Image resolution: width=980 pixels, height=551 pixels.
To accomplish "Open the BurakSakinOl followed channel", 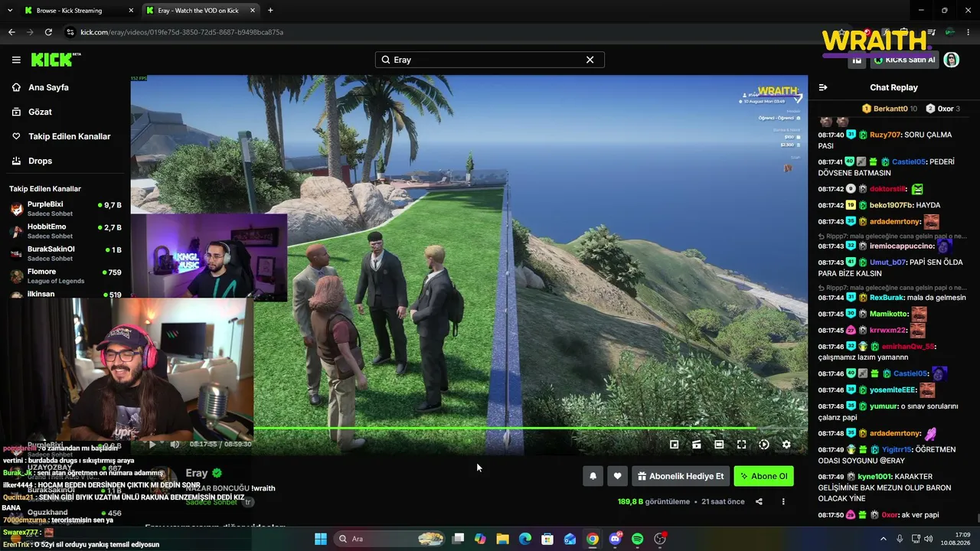I will tap(65, 253).
